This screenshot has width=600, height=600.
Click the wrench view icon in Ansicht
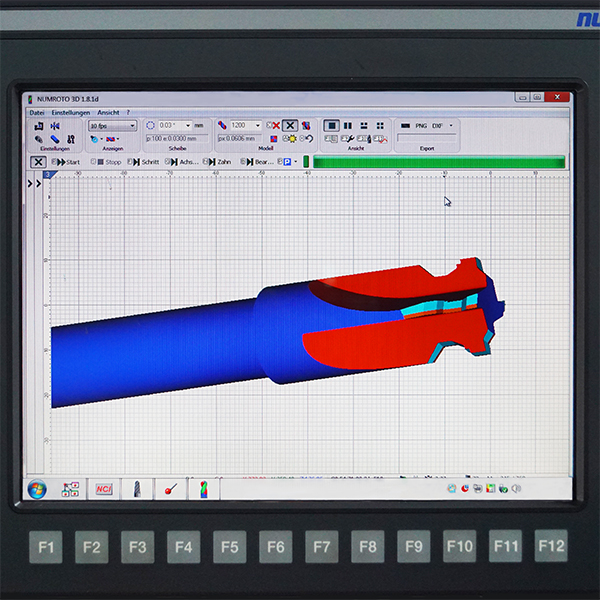click(x=347, y=139)
